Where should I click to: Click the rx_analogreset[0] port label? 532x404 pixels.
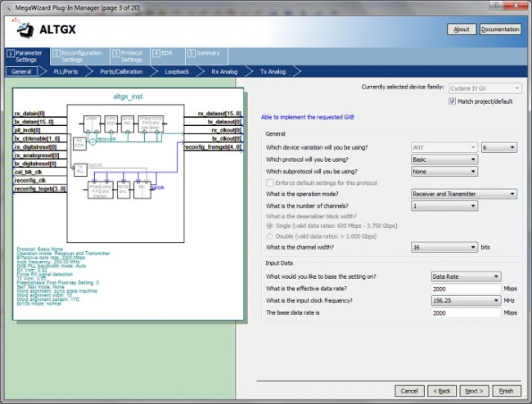coord(37,155)
